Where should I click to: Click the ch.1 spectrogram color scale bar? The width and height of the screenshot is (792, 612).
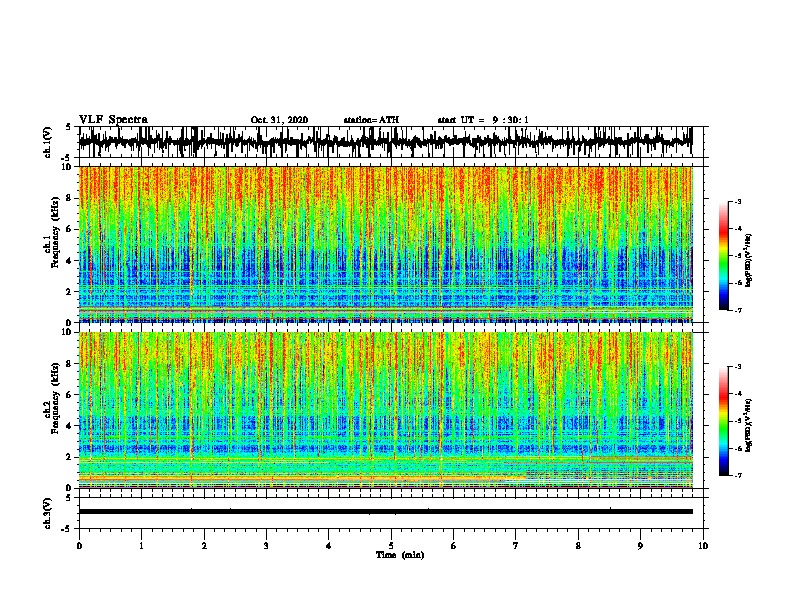coord(723,255)
